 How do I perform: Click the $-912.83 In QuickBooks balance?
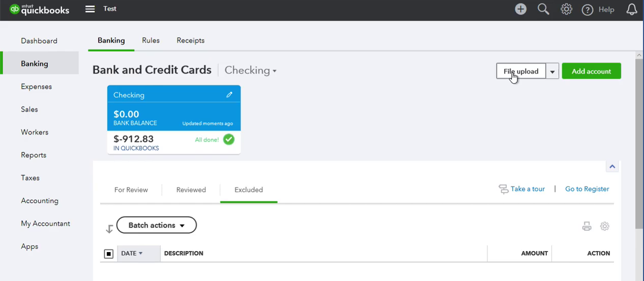[133, 139]
